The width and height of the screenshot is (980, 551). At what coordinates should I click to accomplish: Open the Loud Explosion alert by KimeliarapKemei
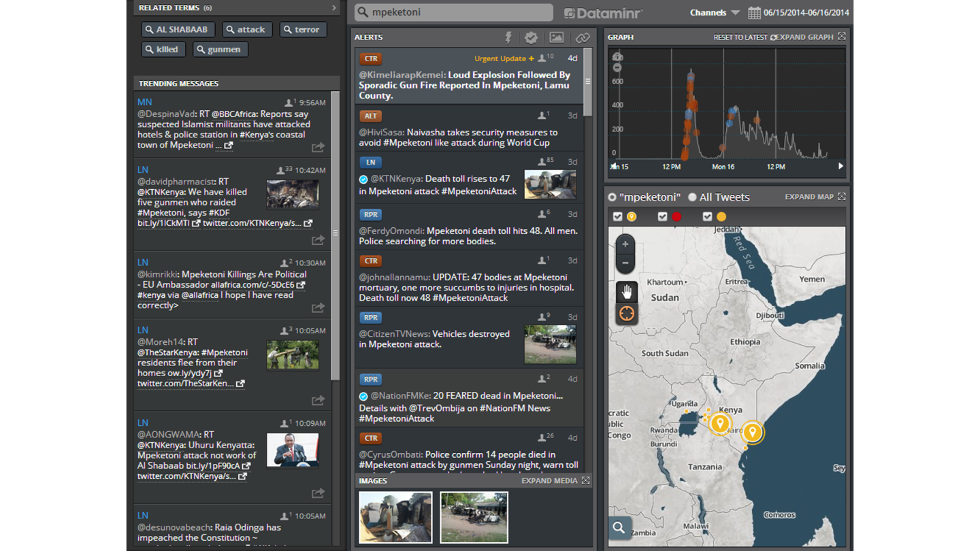[469, 76]
